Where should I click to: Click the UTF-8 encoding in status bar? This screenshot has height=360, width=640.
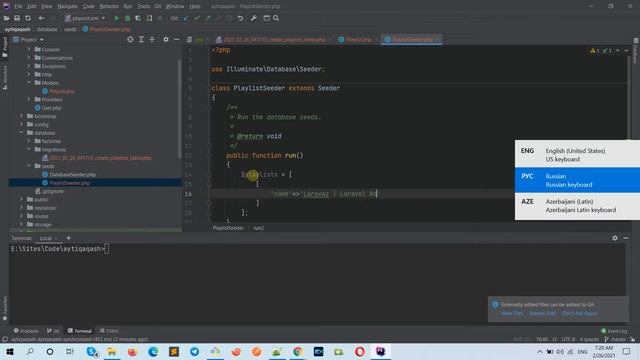(x=568, y=339)
